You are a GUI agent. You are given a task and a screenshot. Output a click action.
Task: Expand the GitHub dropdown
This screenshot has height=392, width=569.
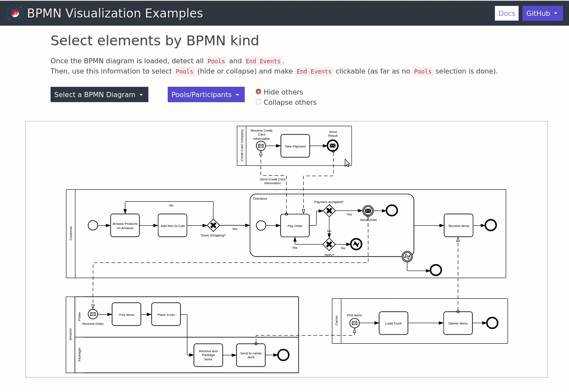coord(542,13)
